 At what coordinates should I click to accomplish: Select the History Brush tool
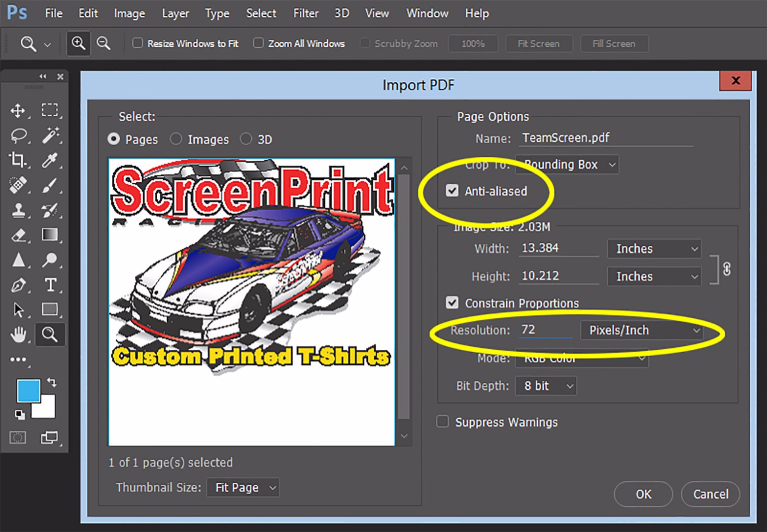click(x=50, y=210)
